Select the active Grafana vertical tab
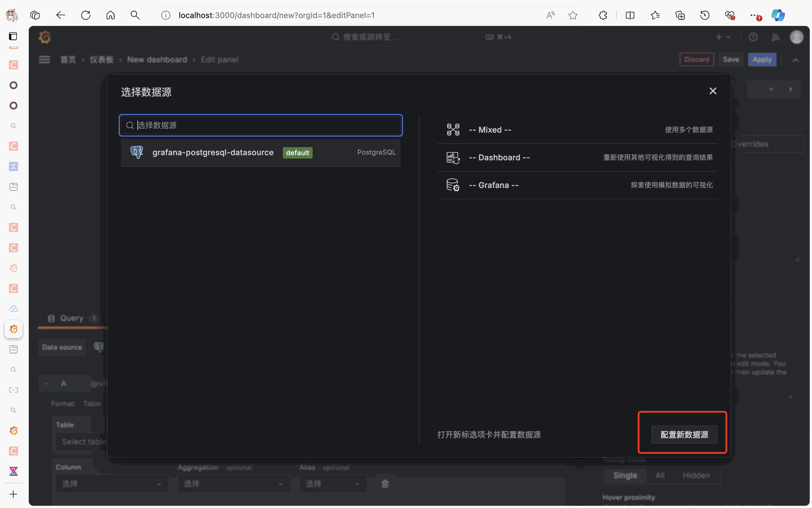 click(14, 329)
